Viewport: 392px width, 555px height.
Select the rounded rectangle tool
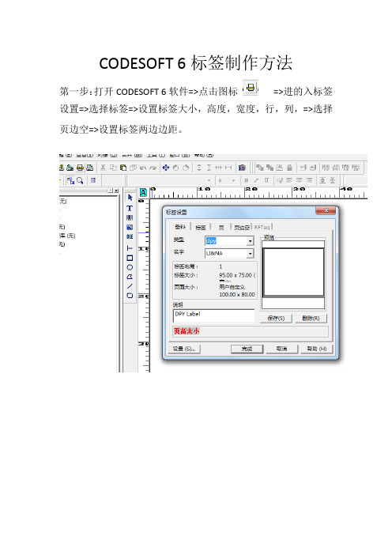click(x=130, y=296)
